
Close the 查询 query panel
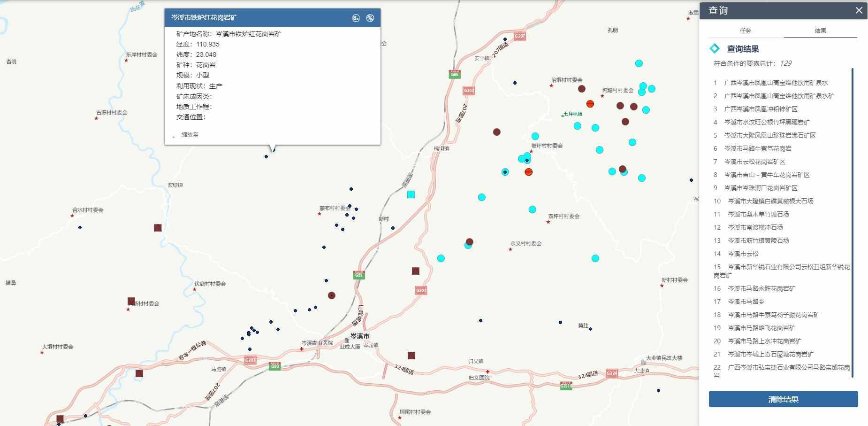(859, 10)
